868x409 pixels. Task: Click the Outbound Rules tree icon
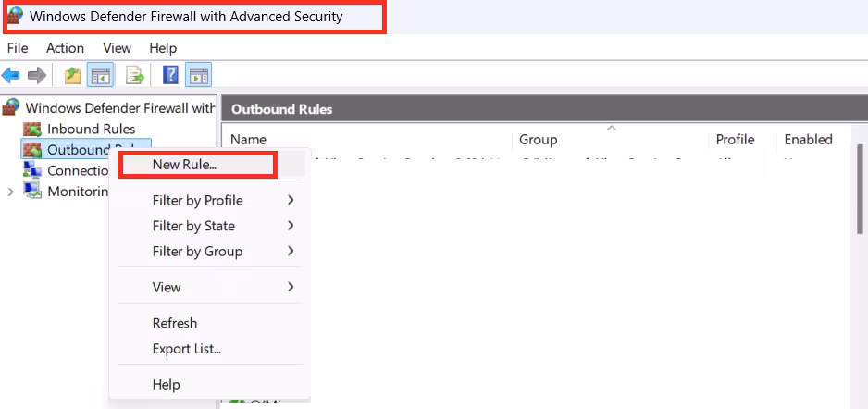(x=32, y=149)
